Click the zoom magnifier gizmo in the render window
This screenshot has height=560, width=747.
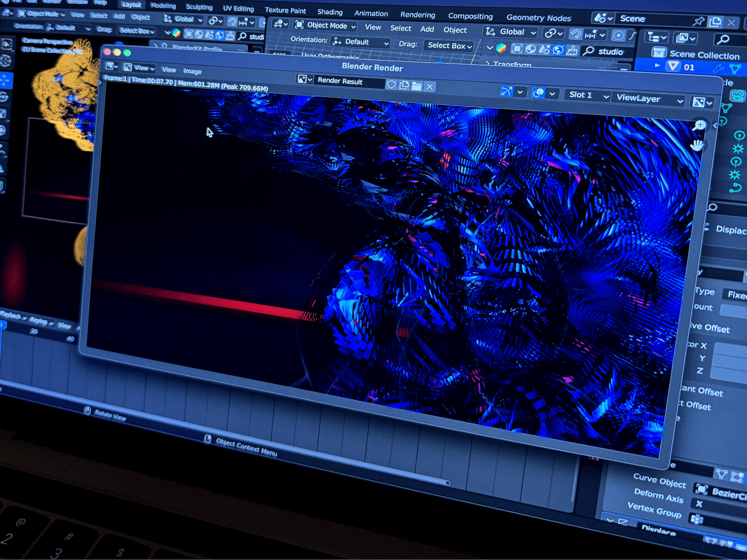pos(700,126)
